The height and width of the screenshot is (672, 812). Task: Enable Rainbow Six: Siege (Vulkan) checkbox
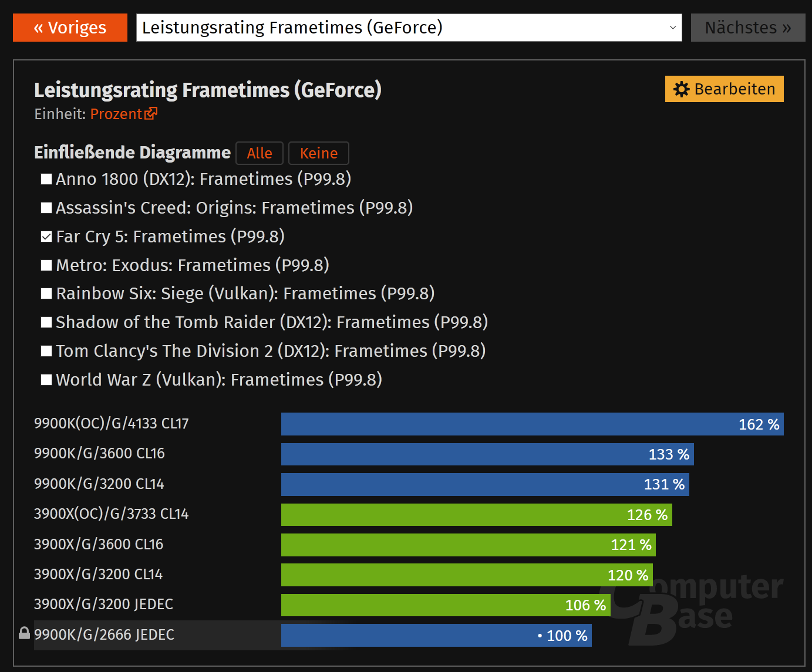click(46, 293)
